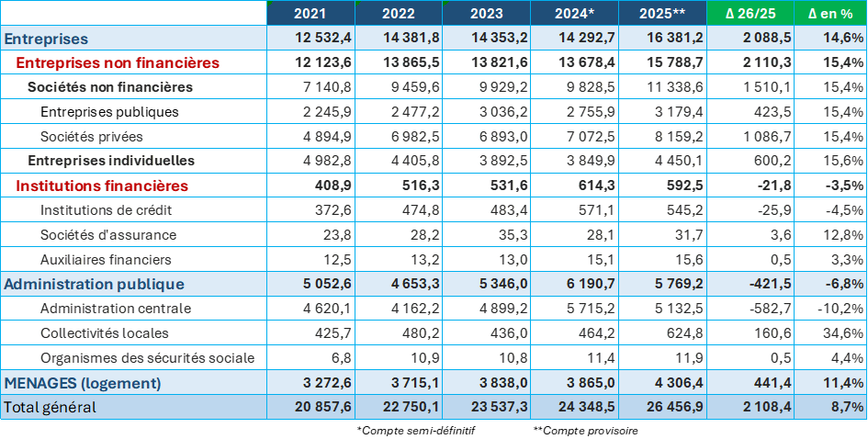Click the cell with value 9 929,2
Viewport: 868px width, 439px height.
[x=487, y=87]
